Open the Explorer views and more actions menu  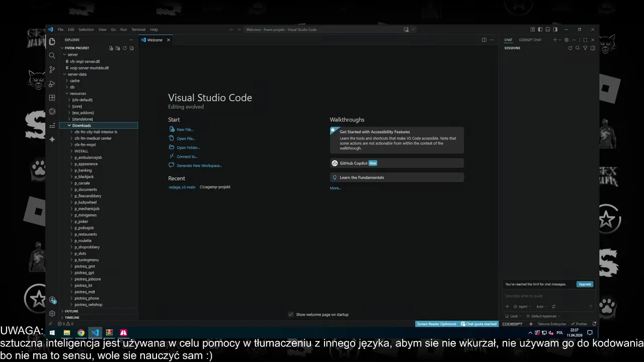pos(131,40)
